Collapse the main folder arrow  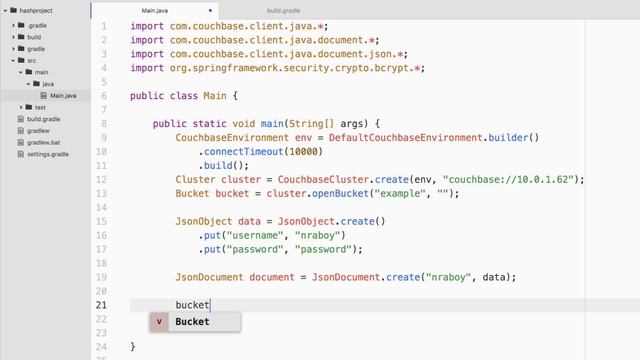[21, 72]
